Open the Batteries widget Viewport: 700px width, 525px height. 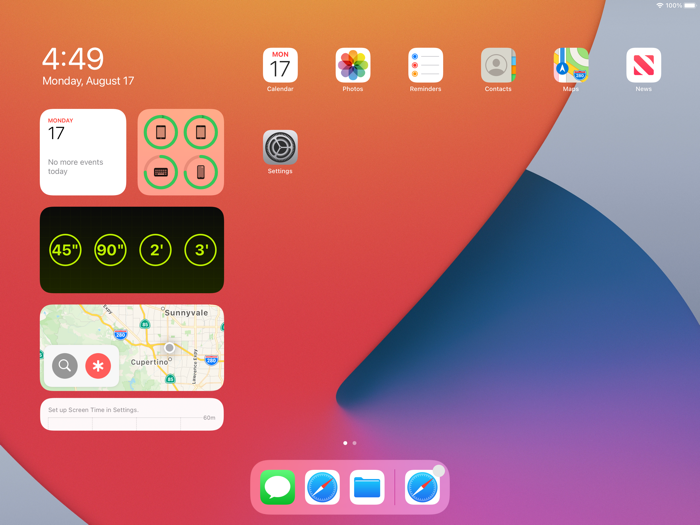[181, 152]
